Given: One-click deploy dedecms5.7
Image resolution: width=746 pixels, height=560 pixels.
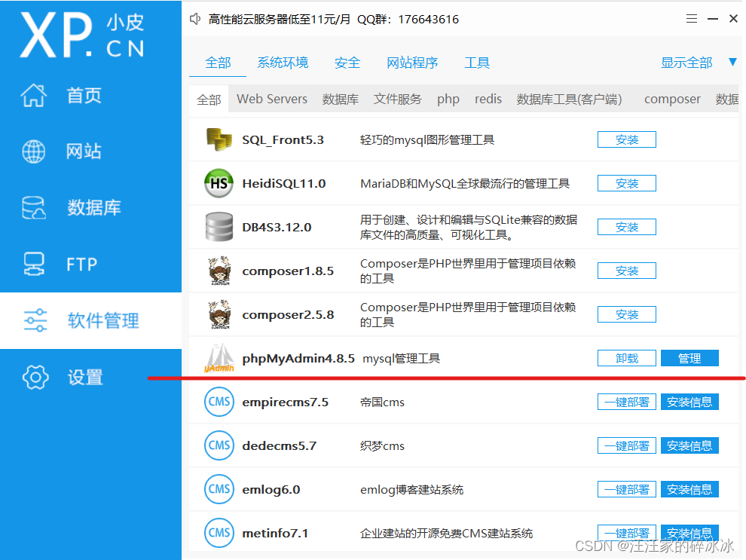Looking at the screenshot, I should [627, 445].
